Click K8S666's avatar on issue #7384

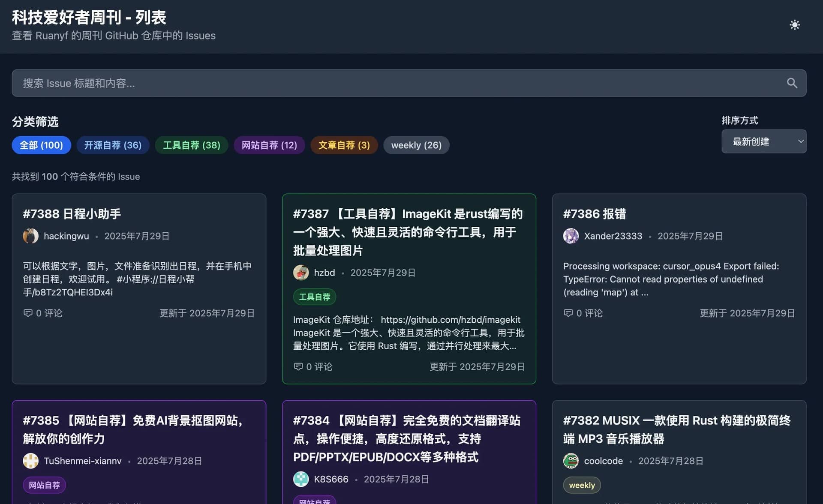point(301,479)
